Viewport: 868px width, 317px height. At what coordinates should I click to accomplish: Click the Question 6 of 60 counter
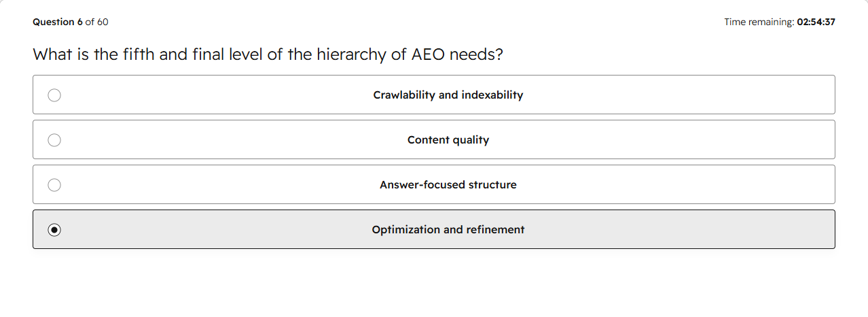(71, 22)
